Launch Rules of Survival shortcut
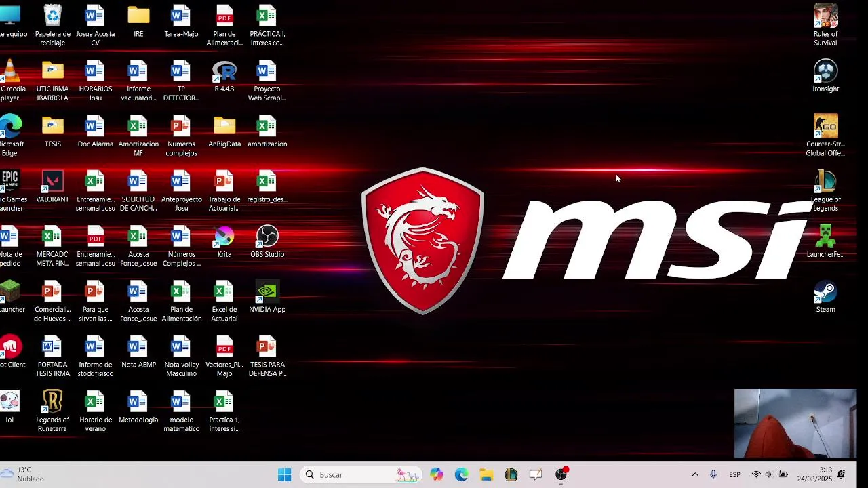This screenshot has width=868, height=488. coord(825,25)
